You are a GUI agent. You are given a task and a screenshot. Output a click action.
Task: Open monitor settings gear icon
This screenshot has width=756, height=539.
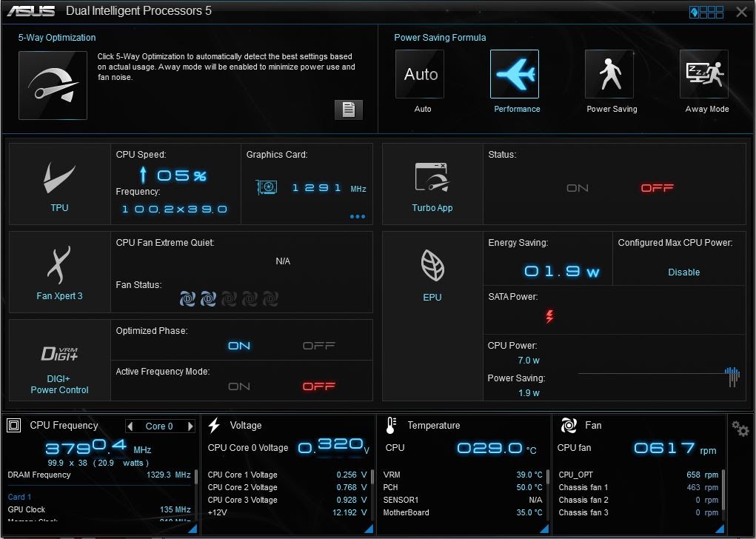pos(740,428)
